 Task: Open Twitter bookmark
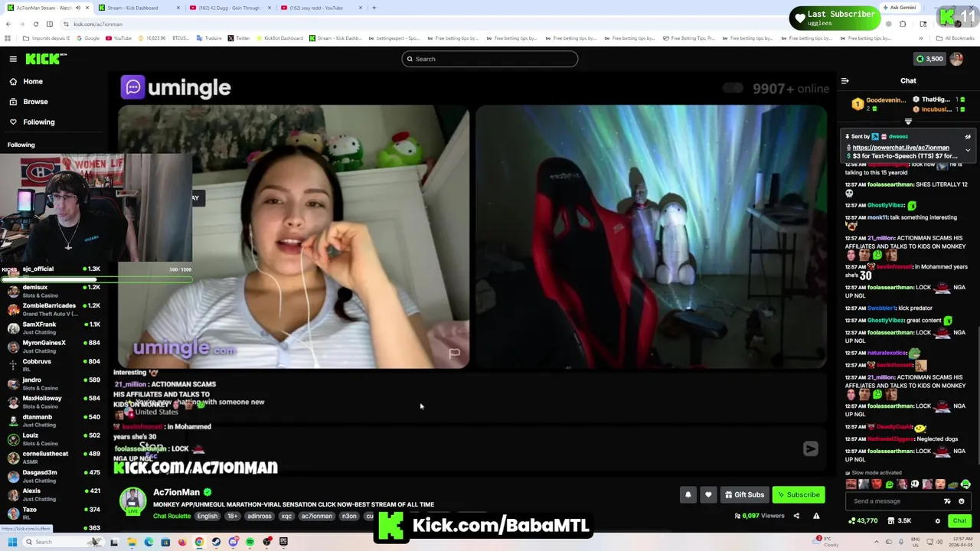click(x=239, y=38)
